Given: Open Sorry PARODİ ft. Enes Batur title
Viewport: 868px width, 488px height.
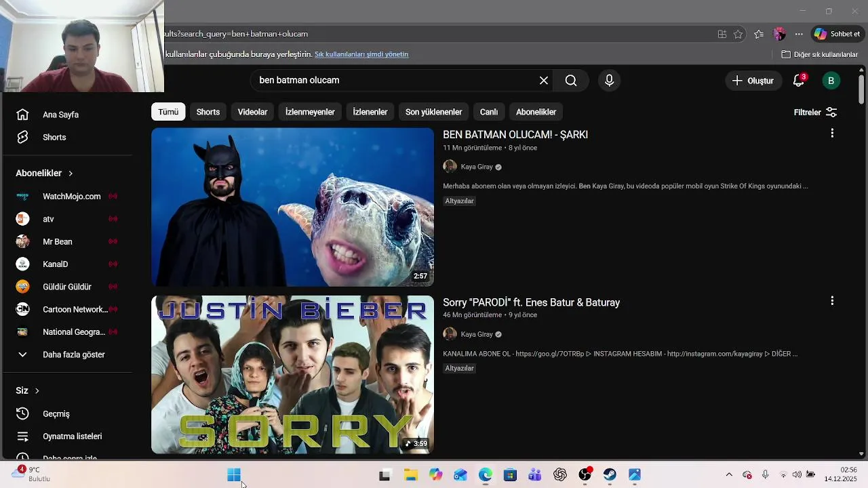Looking at the screenshot, I should point(532,302).
